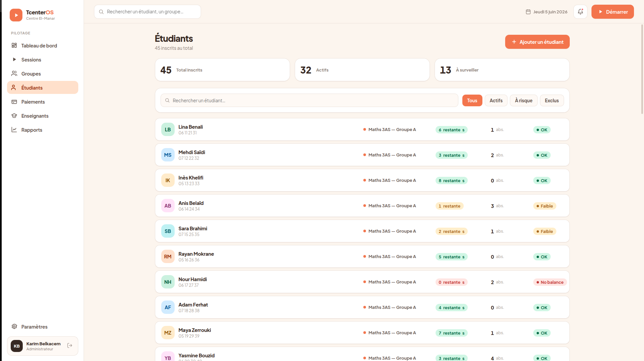Click the LB avatar for Lina Benali
The height and width of the screenshot is (361, 644).
coord(168,129)
